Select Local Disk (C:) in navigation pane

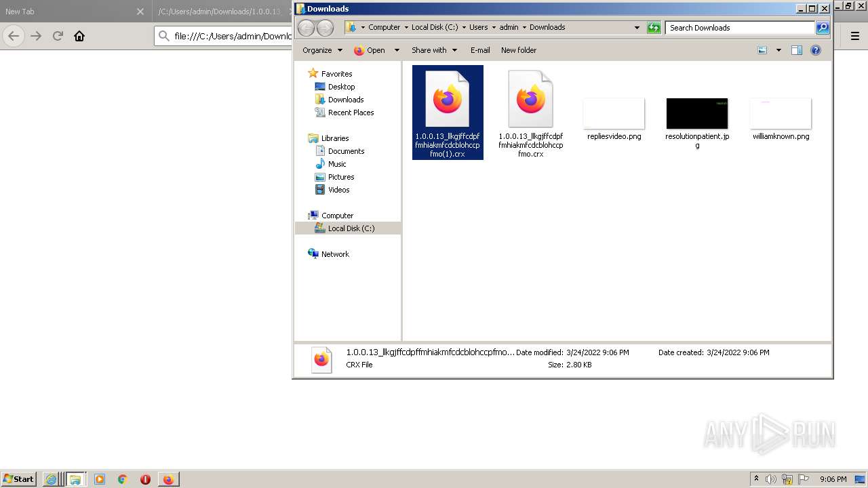[x=348, y=228]
